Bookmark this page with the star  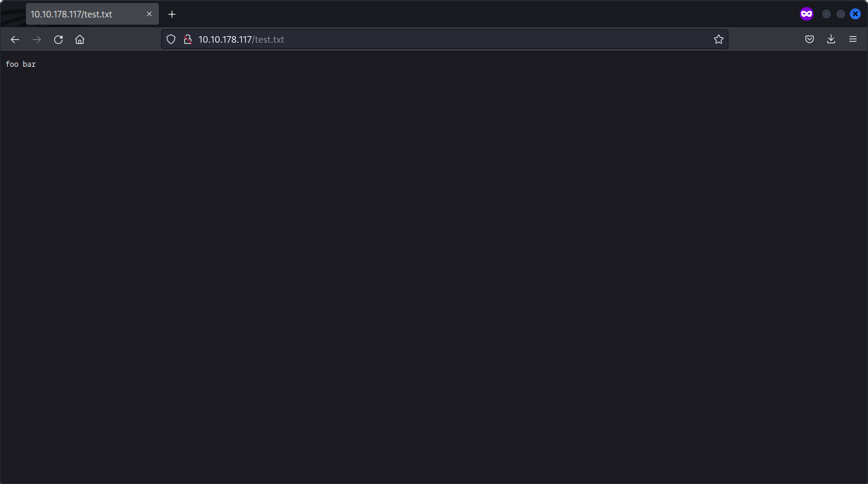point(718,39)
